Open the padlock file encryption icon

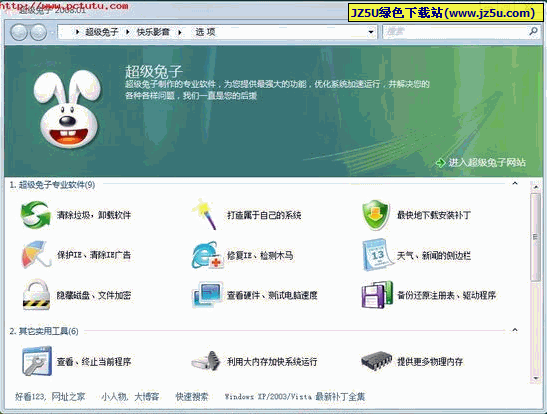pyautogui.click(x=36, y=294)
